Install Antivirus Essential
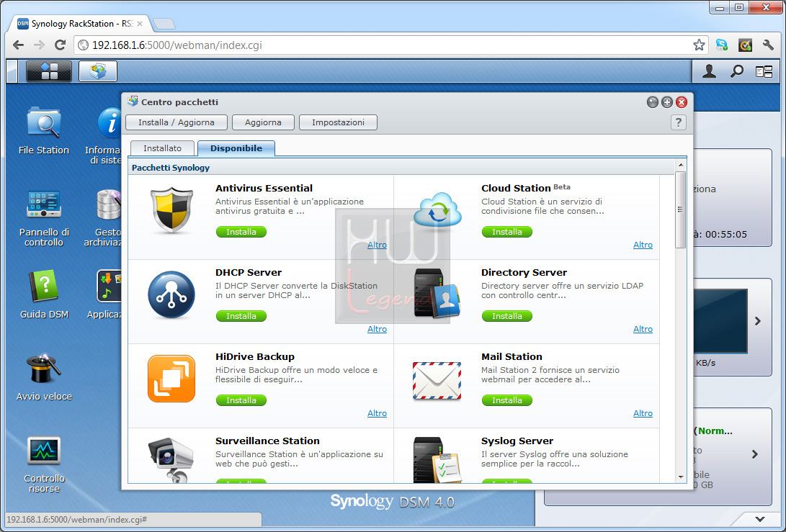Image resolution: width=786 pixels, height=532 pixels. click(241, 232)
